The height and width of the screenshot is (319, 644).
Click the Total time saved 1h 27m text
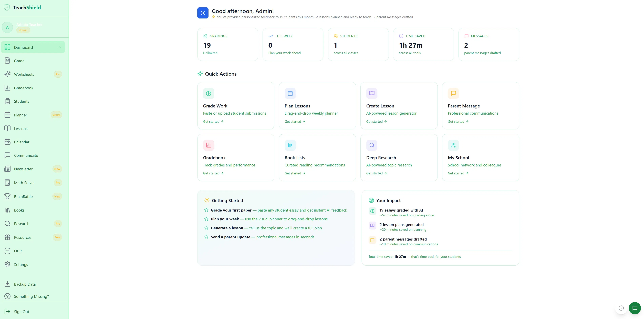pyautogui.click(x=415, y=257)
